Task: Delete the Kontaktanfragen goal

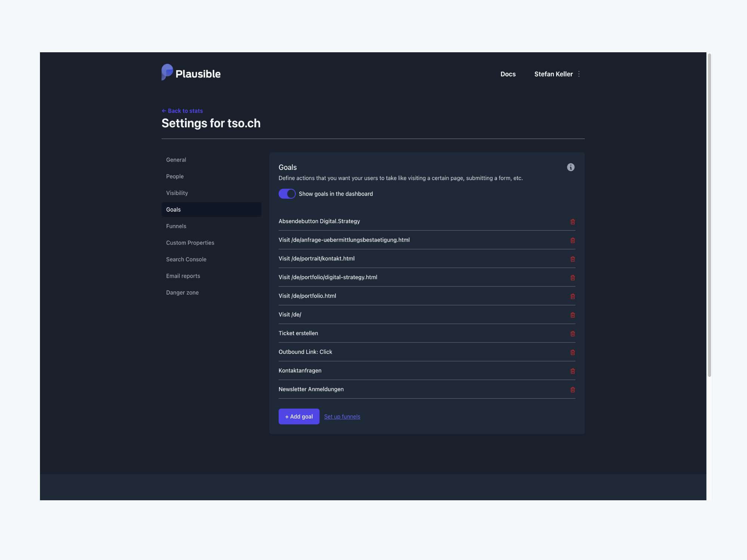Action: pyautogui.click(x=573, y=371)
